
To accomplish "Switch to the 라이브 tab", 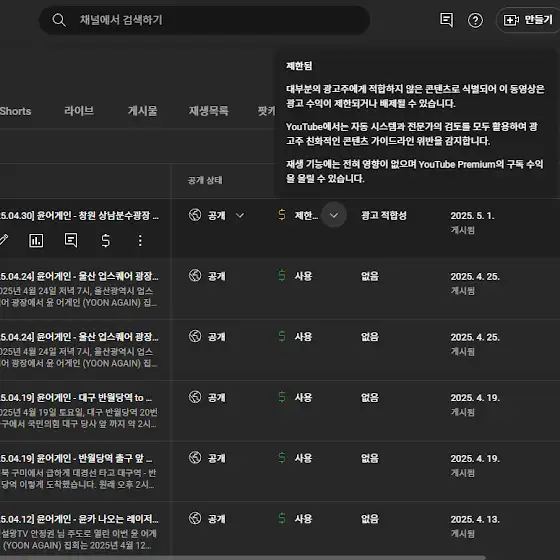I will tap(79, 111).
